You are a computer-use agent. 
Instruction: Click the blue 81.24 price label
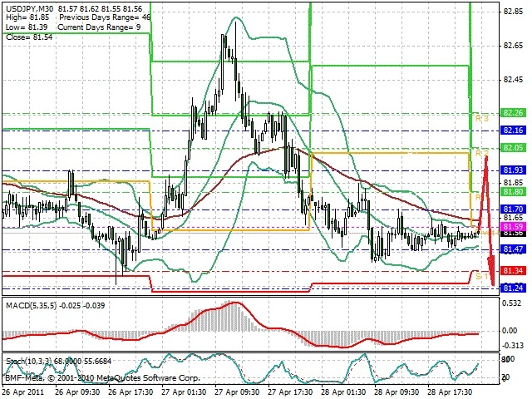coord(514,288)
